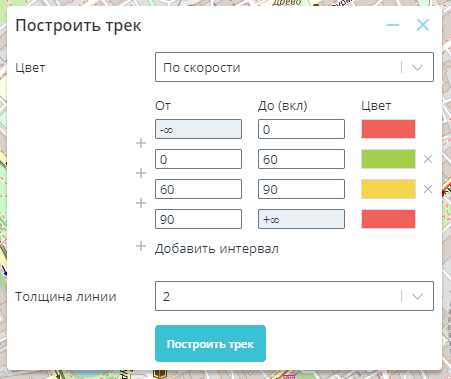Image resolution: width=451 pixels, height=379 pixels.
Task: Click the От field with value 60
Action: tap(198, 189)
